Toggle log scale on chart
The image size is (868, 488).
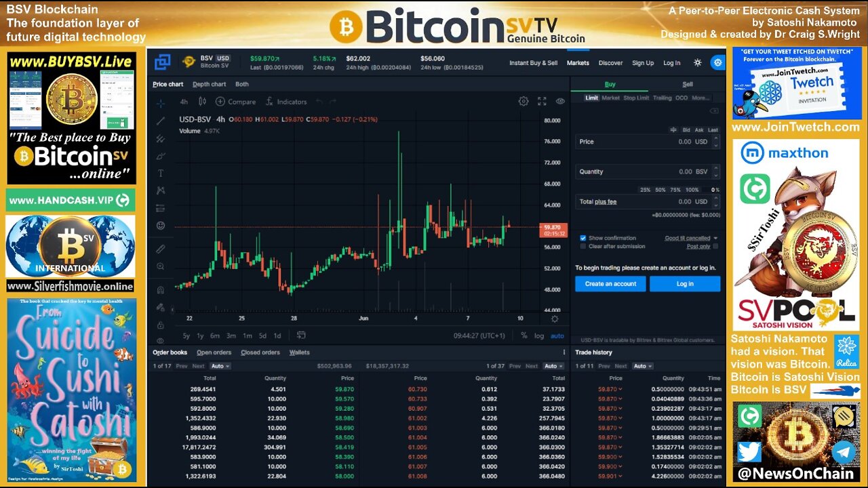pos(538,335)
